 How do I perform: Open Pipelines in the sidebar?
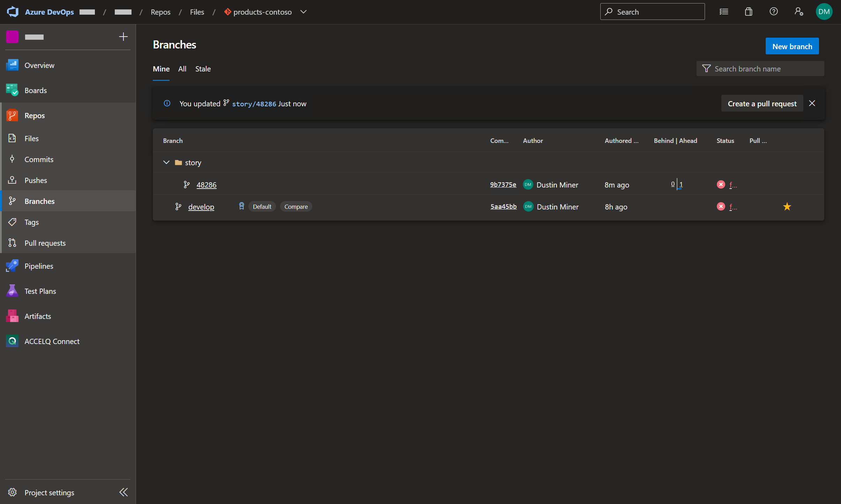[x=38, y=266]
